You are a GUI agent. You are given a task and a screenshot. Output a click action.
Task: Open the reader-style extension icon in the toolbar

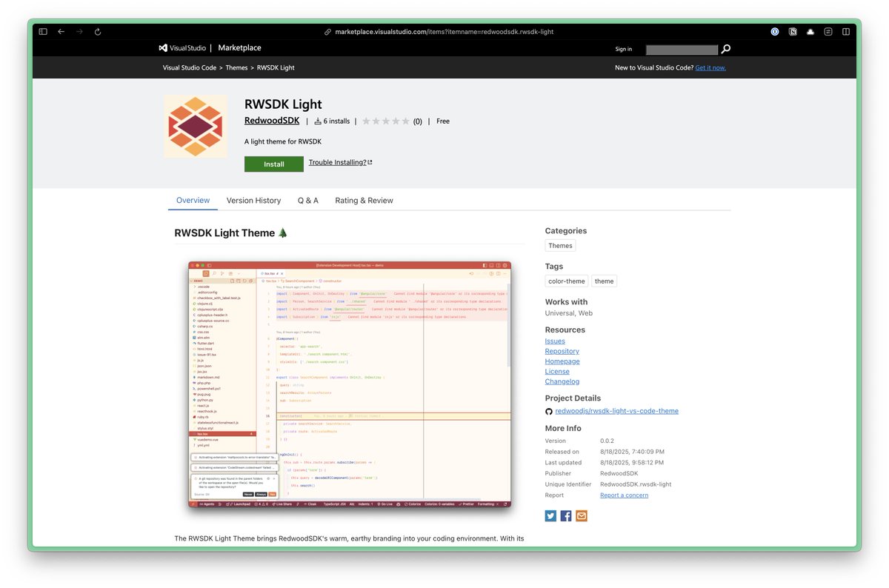tap(828, 32)
